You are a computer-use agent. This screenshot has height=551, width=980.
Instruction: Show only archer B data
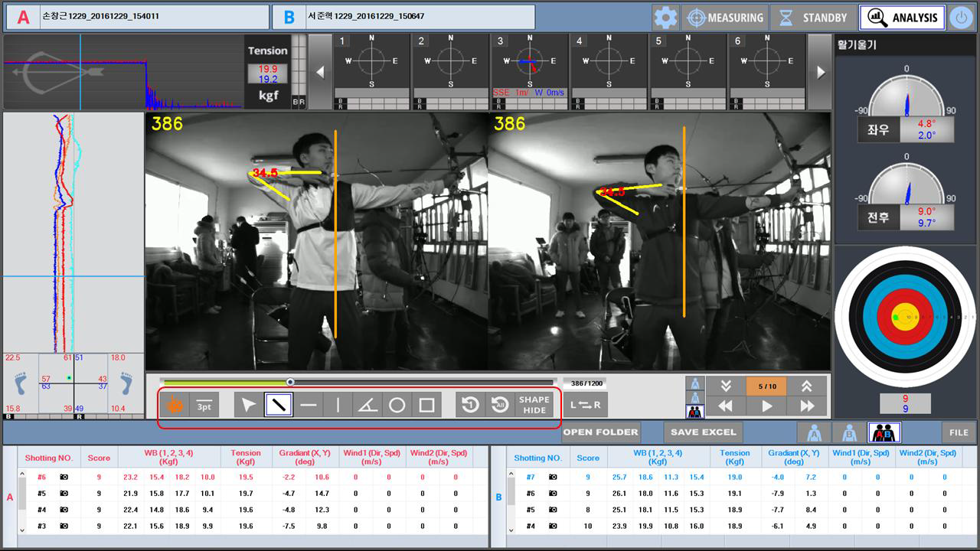click(x=848, y=432)
